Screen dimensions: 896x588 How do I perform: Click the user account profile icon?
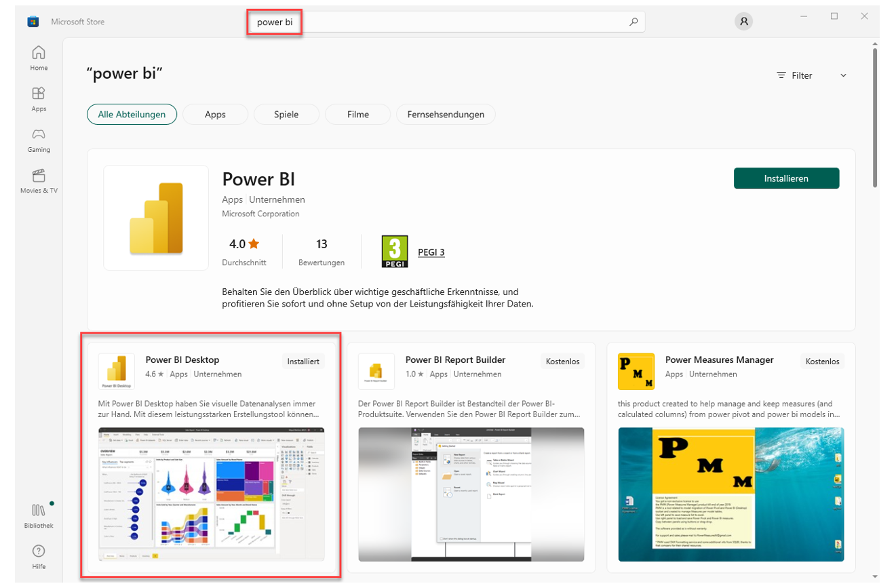coord(744,22)
